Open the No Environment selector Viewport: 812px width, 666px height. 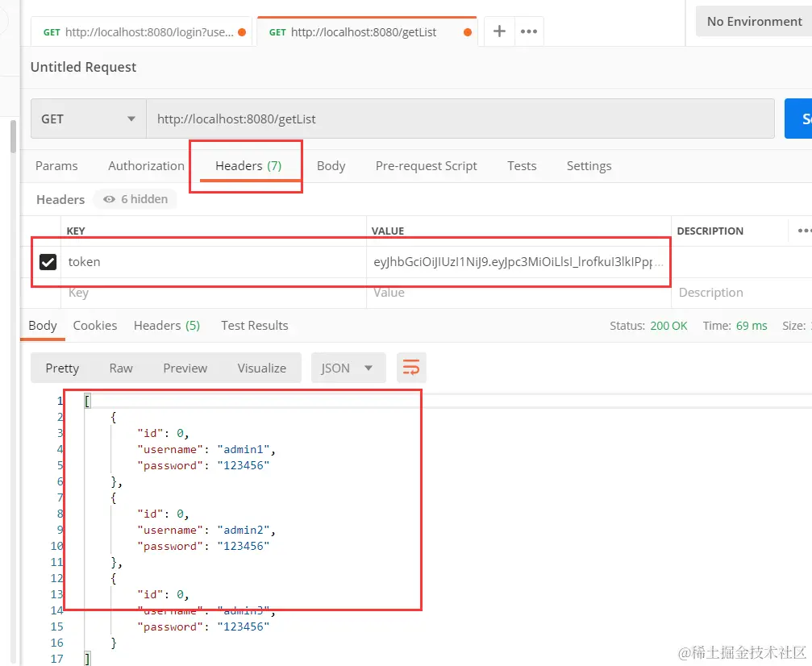pos(754,21)
